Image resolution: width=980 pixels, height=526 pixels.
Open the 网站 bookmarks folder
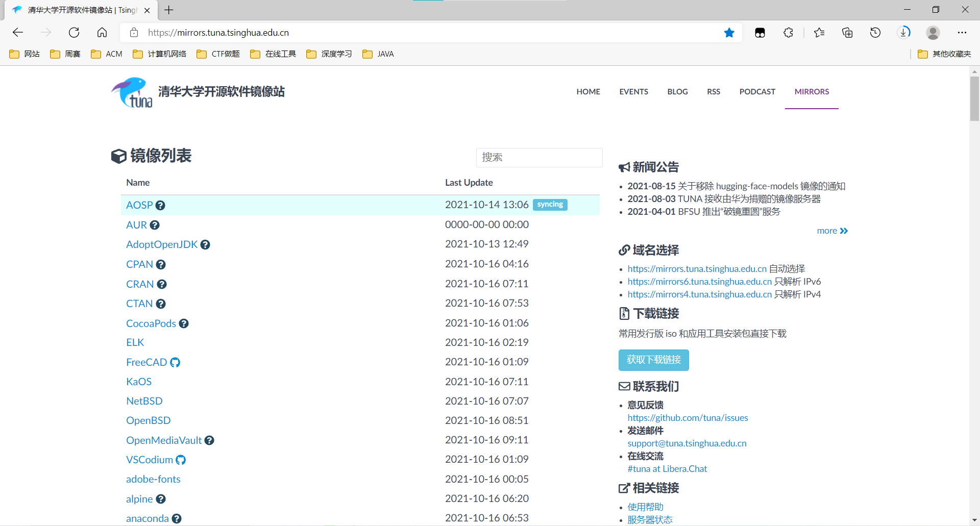click(x=24, y=54)
